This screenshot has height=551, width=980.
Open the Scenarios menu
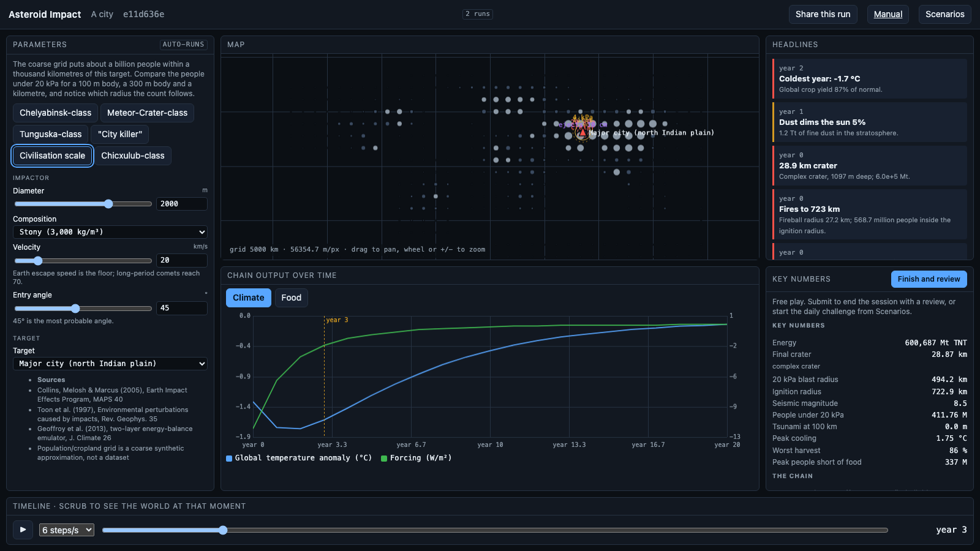(x=944, y=14)
